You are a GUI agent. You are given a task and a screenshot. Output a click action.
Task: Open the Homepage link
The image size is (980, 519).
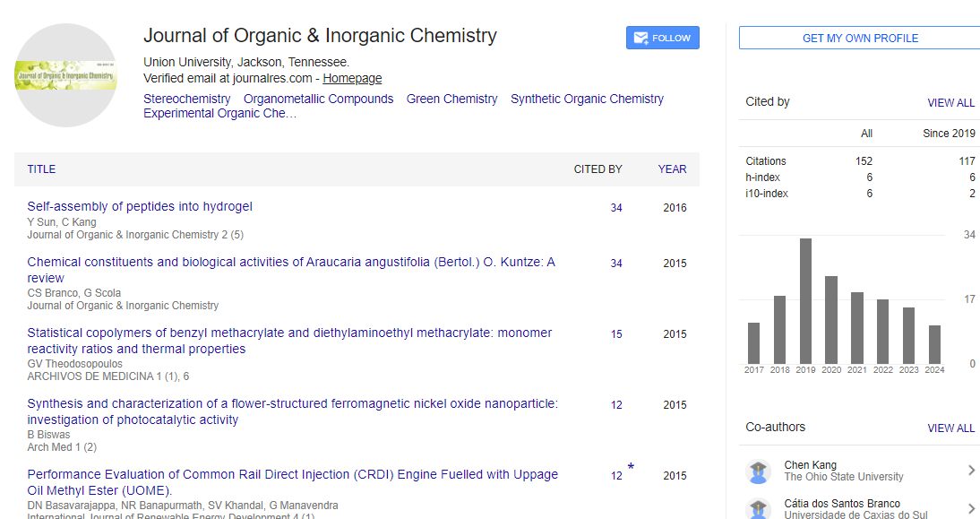click(x=352, y=78)
